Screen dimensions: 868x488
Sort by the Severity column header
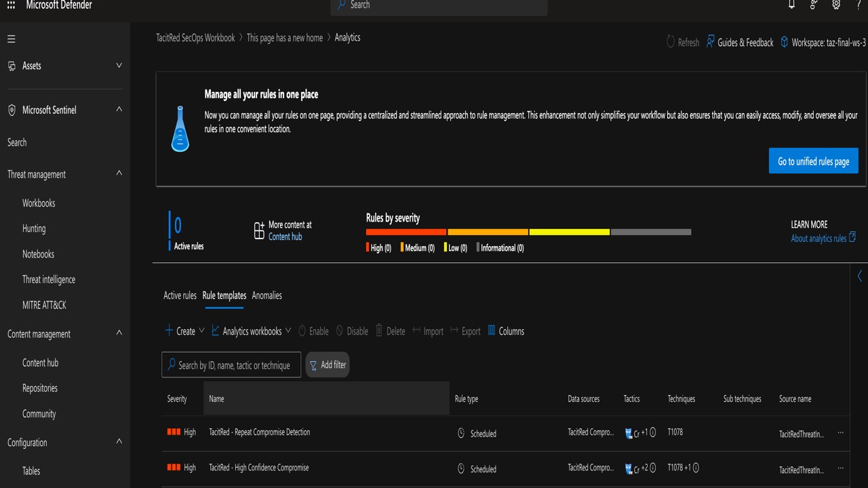[177, 399]
